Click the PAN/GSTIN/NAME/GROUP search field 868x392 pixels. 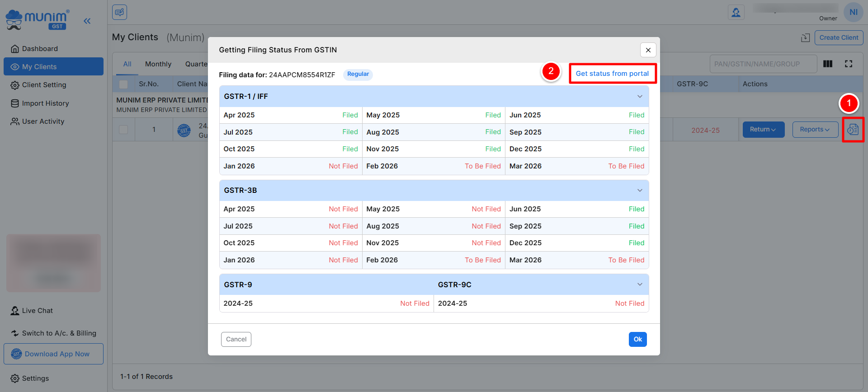pyautogui.click(x=763, y=64)
